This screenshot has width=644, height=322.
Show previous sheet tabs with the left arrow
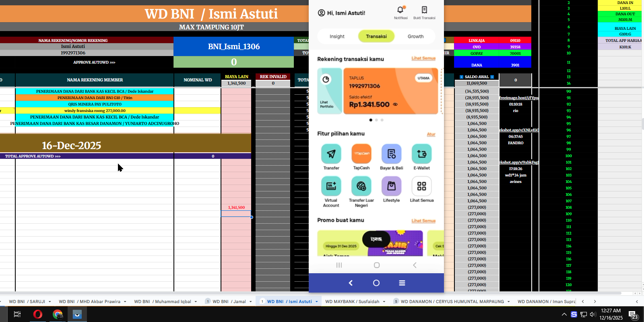coord(583,301)
